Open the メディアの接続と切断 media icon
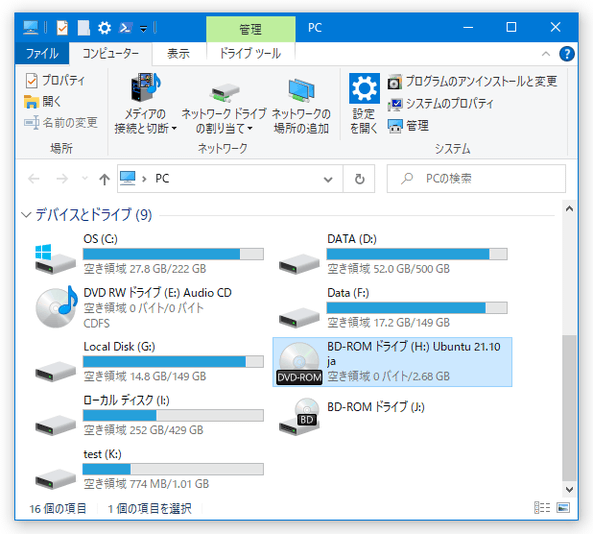Viewport: 593px width, 534px height. coord(146,87)
